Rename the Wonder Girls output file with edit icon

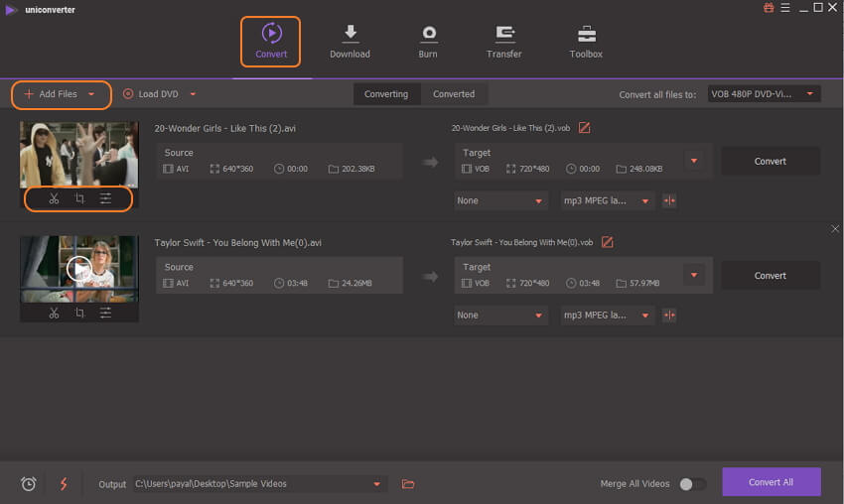tap(584, 128)
